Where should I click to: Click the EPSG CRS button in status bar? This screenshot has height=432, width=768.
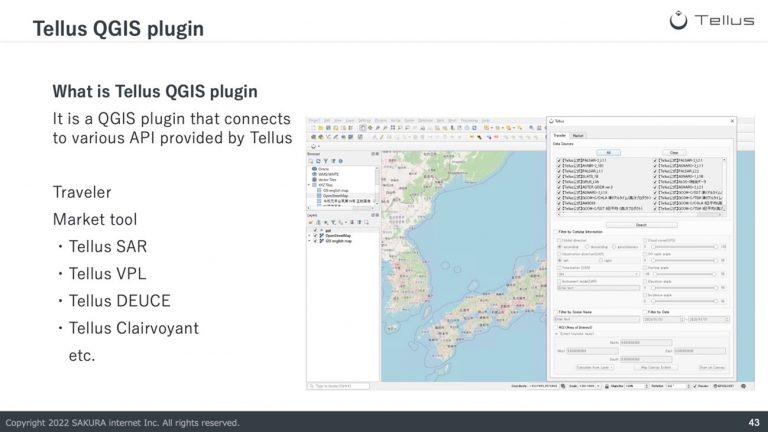coord(724,386)
